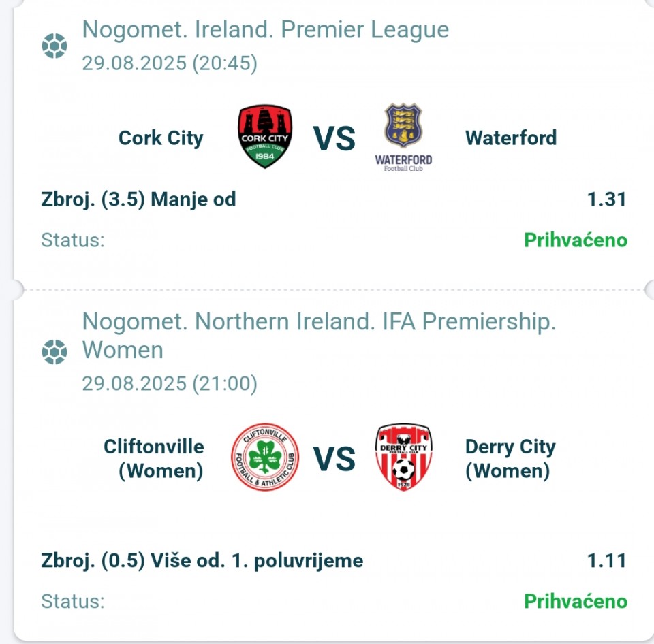Viewport: 654px width, 644px height.
Task: Click the Cork City club crest
Action: (x=265, y=137)
